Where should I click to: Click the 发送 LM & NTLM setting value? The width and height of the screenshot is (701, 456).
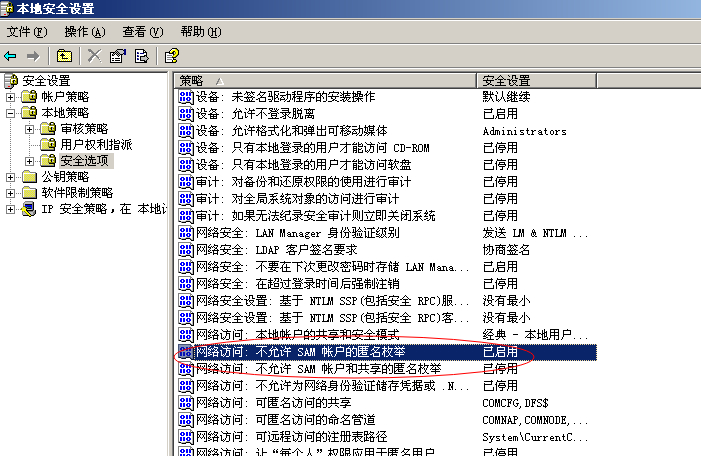(535, 232)
